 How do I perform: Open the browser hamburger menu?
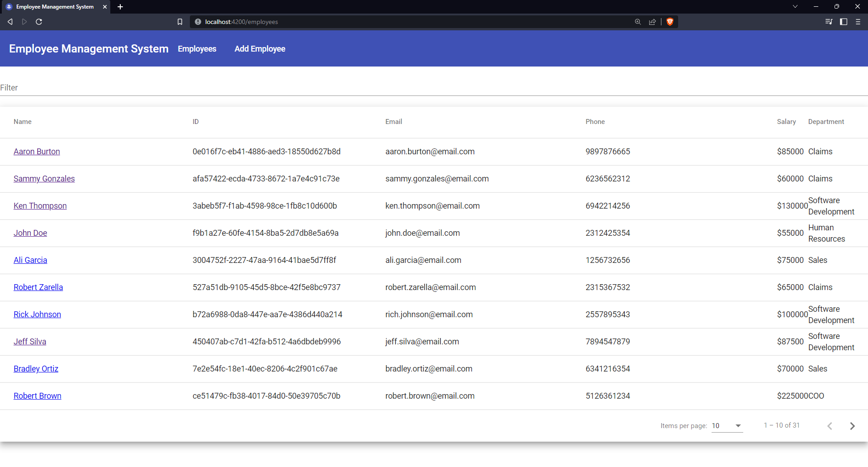point(858,21)
